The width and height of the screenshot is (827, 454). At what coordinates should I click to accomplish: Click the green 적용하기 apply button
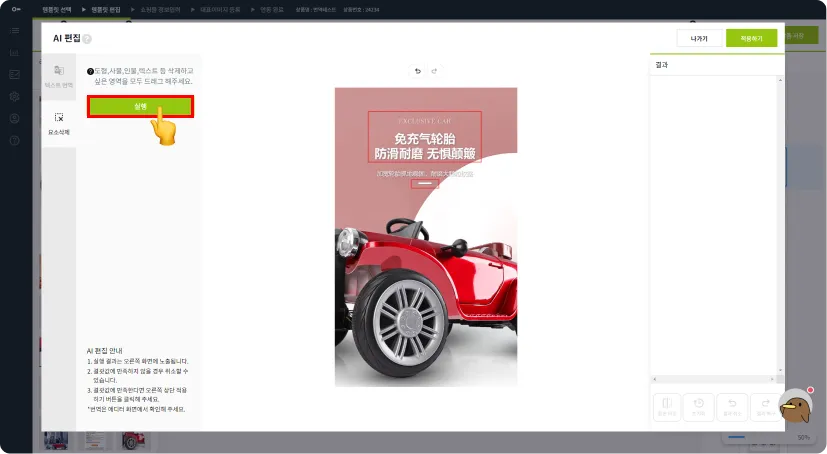coord(751,38)
